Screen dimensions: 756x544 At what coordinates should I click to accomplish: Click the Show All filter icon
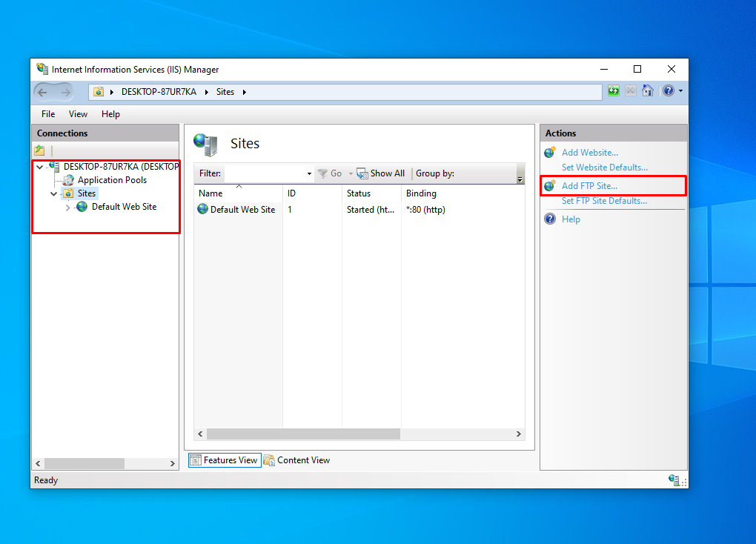tap(362, 173)
